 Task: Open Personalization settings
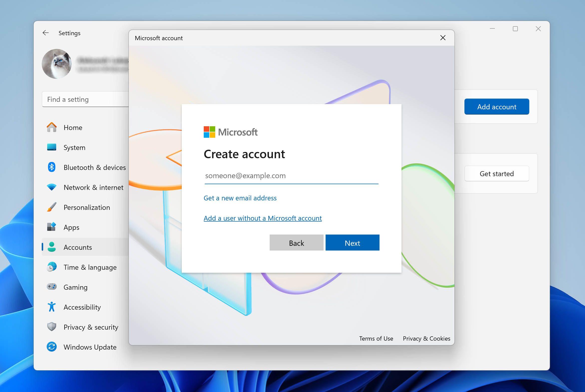coord(85,207)
